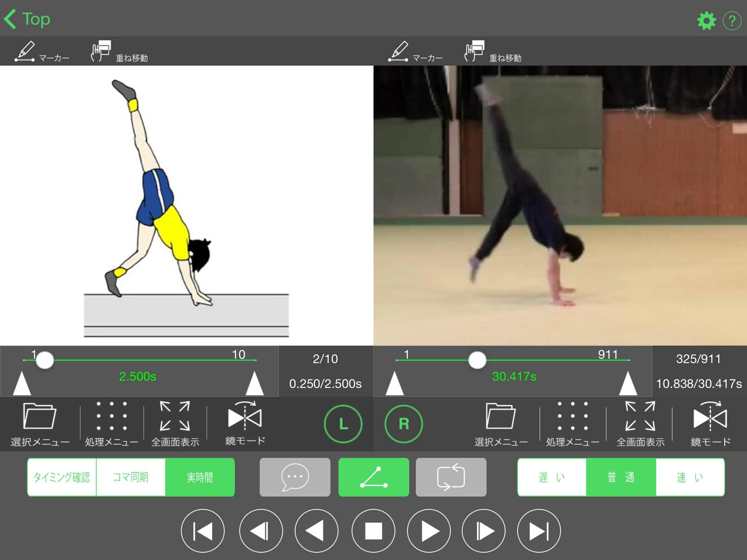Step back one frame button

point(261,531)
